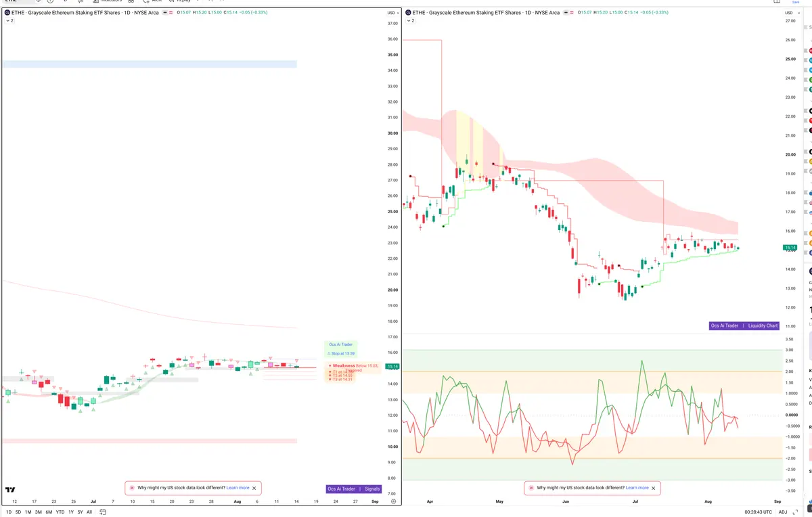Select the 6M time range button

tap(49, 512)
